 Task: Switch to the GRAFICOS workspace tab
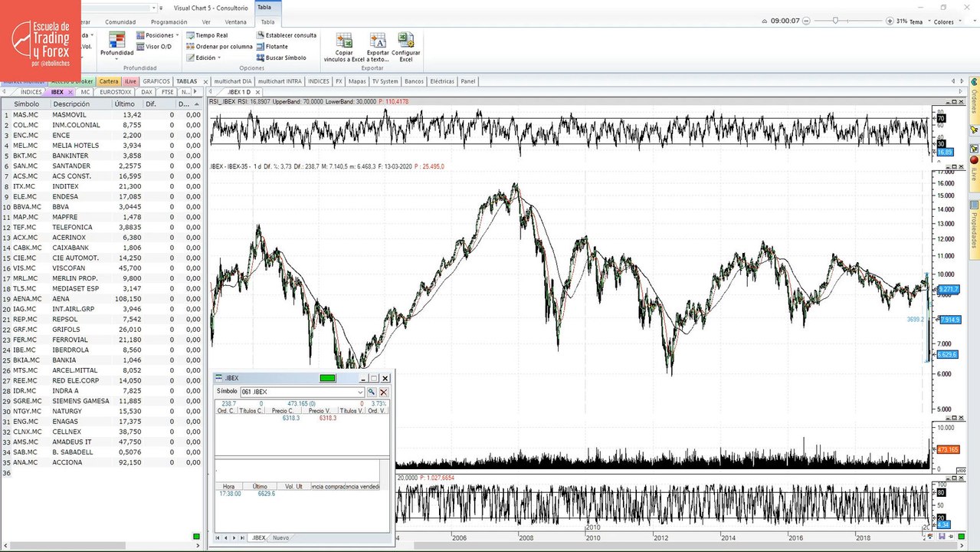[156, 81]
